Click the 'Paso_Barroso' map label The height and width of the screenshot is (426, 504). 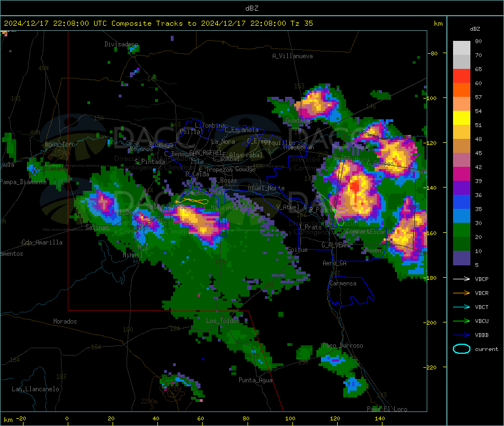click(x=343, y=345)
